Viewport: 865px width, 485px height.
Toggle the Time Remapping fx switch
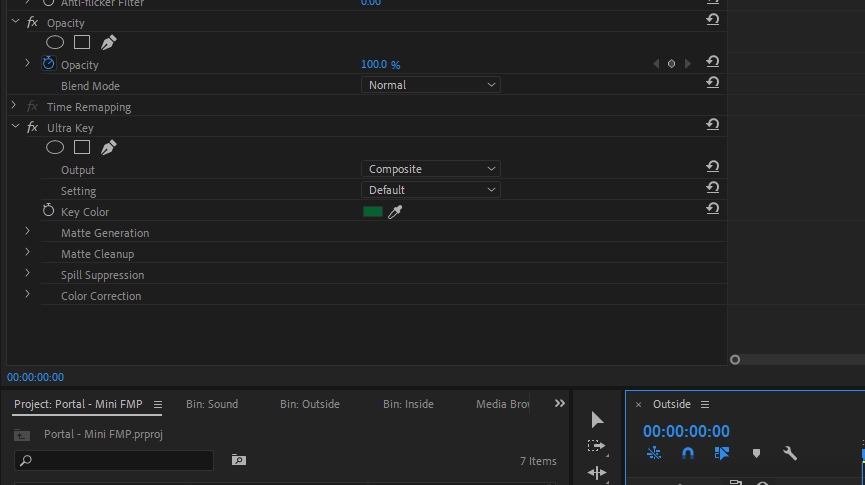pyautogui.click(x=33, y=106)
